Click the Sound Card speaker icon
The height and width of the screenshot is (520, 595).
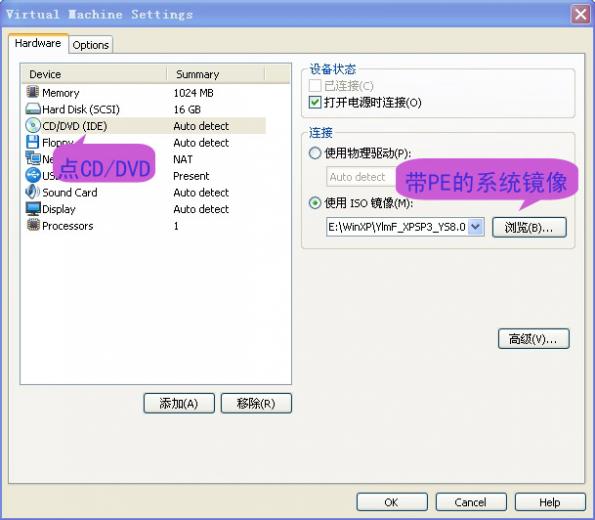point(33,192)
